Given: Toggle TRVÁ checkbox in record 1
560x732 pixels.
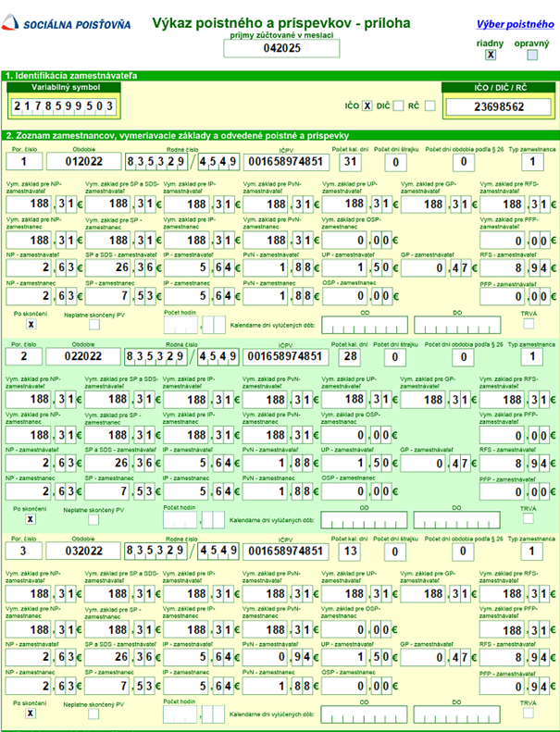Looking at the screenshot, I should pos(529,323).
